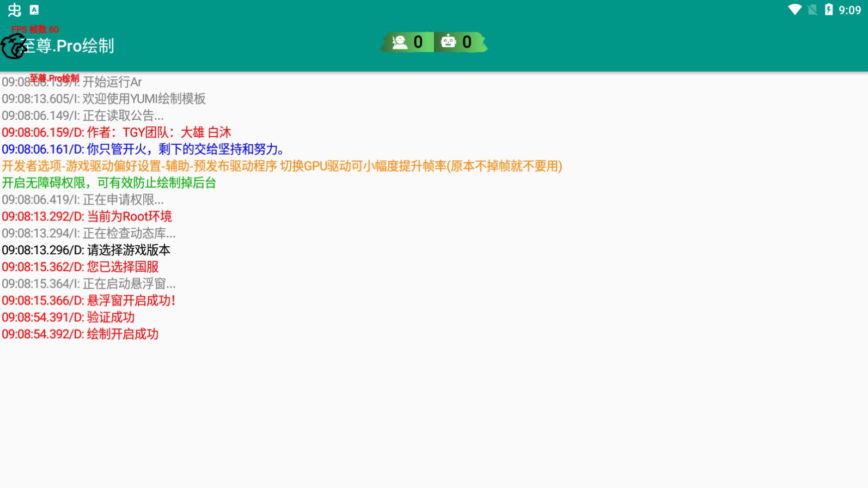Tap the red line 验证成功
868x488 pixels.
tap(68, 318)
